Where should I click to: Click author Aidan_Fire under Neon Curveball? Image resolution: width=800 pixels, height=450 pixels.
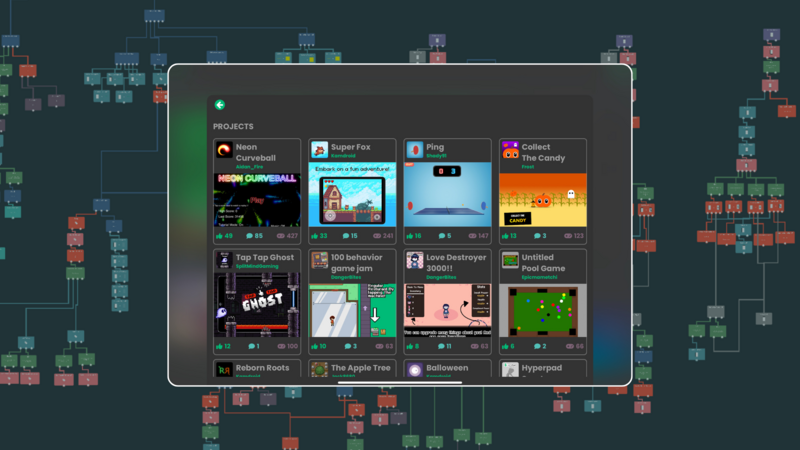click(x=249, y=167)
